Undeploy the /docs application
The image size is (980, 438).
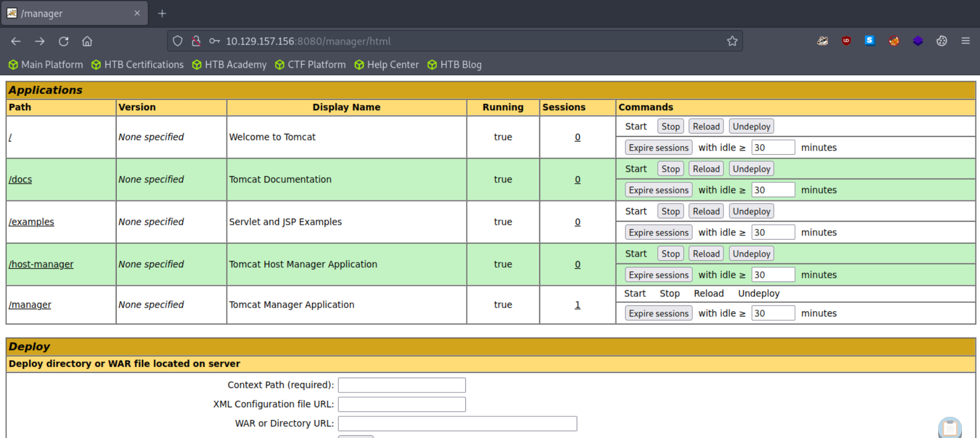751,169
